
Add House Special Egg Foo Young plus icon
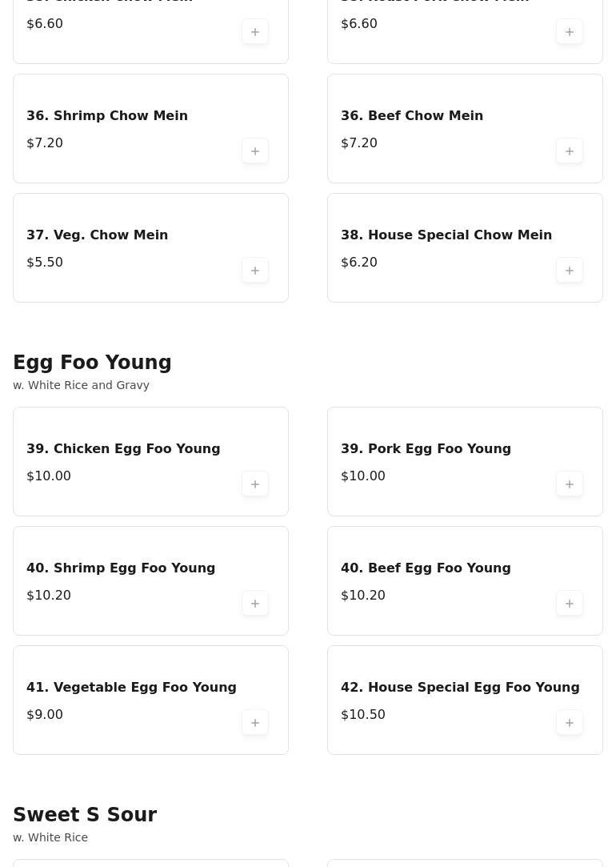coord(570,723)
